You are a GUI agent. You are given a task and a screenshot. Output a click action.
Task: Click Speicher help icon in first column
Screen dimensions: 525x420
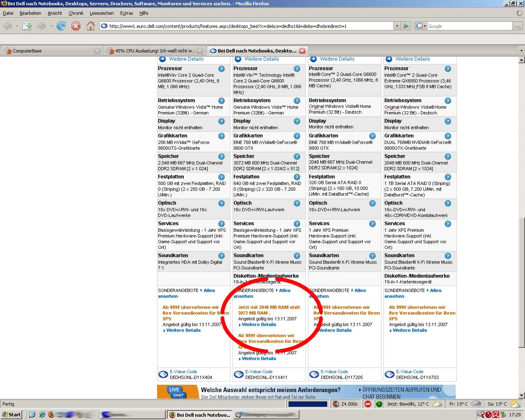pos(221,157)
